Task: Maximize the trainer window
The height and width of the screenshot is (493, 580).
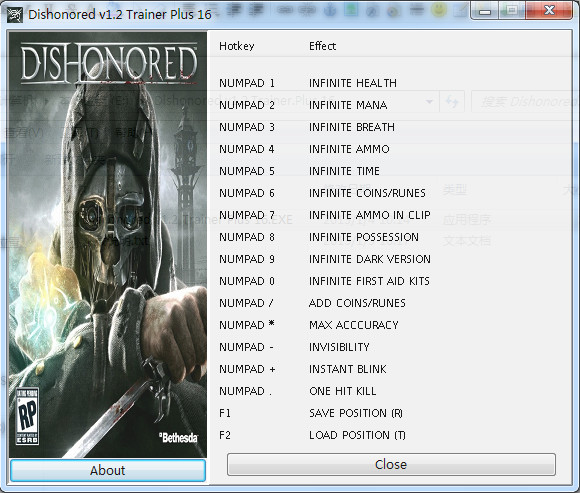Action: [512, 11]
